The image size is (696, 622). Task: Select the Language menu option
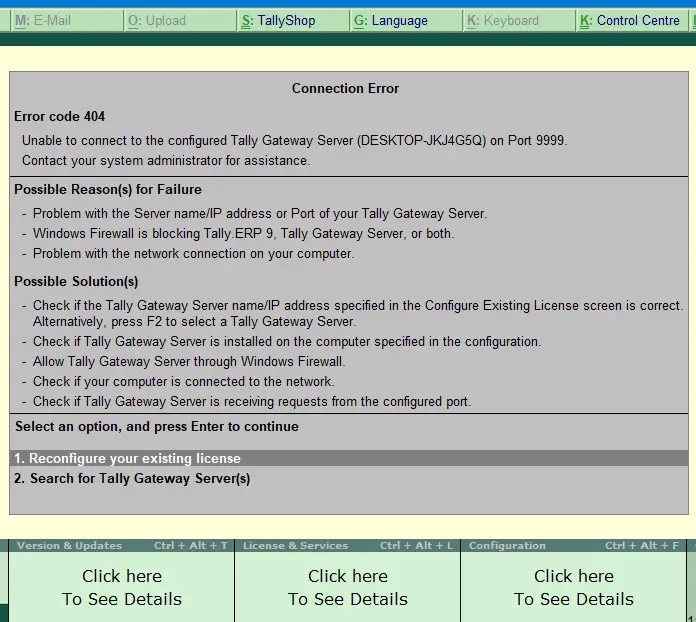click(406, 20)
